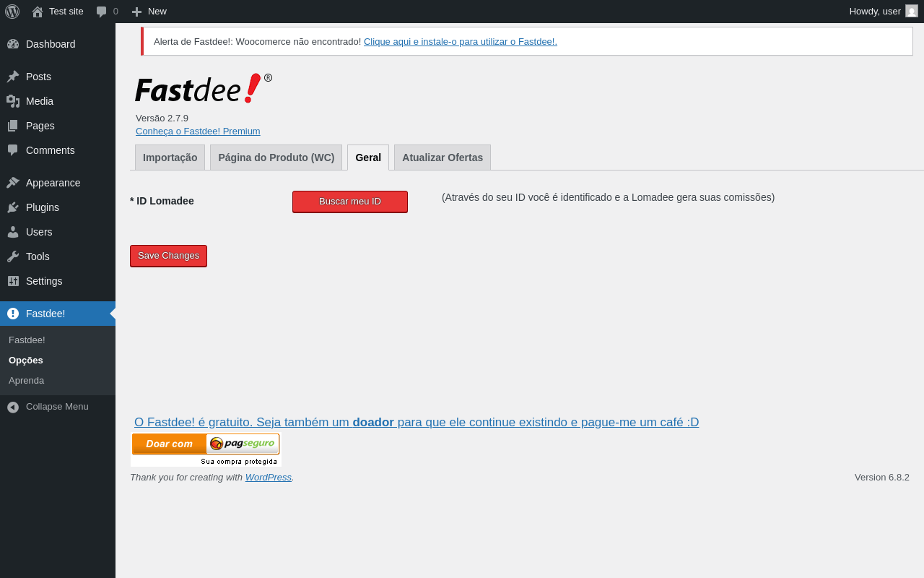This screenshot has height=578, width=924.
Task: Click Doar com PagSeguro donate button
Action: [x=206, y=449]
